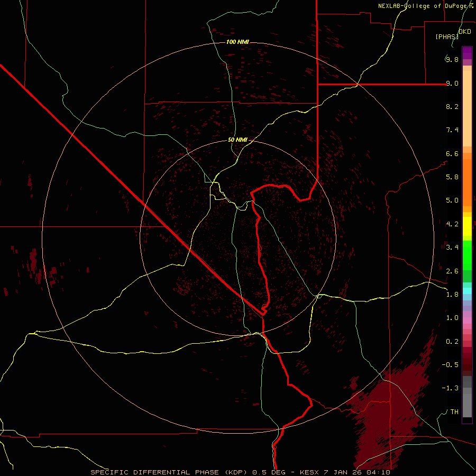Click the -1.3 value on color scale
476x476 pixels.
pos(450,388)
